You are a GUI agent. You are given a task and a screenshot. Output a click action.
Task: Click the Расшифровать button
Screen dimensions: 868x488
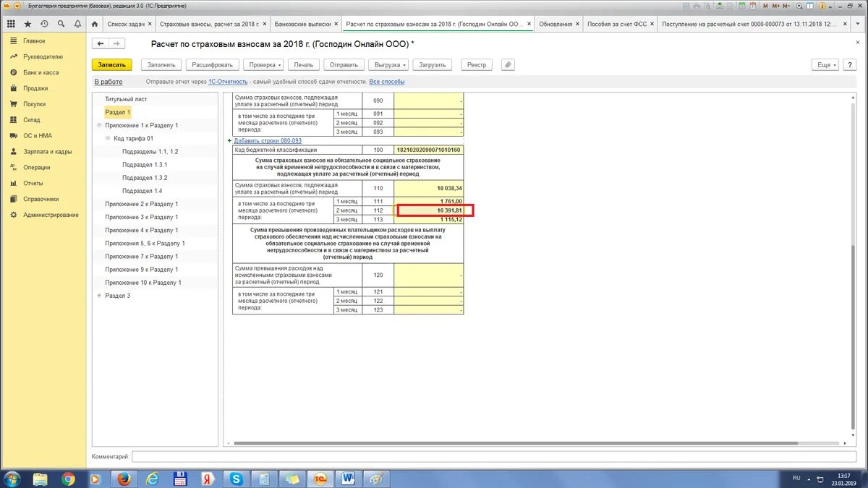click(x=212, y=64)
